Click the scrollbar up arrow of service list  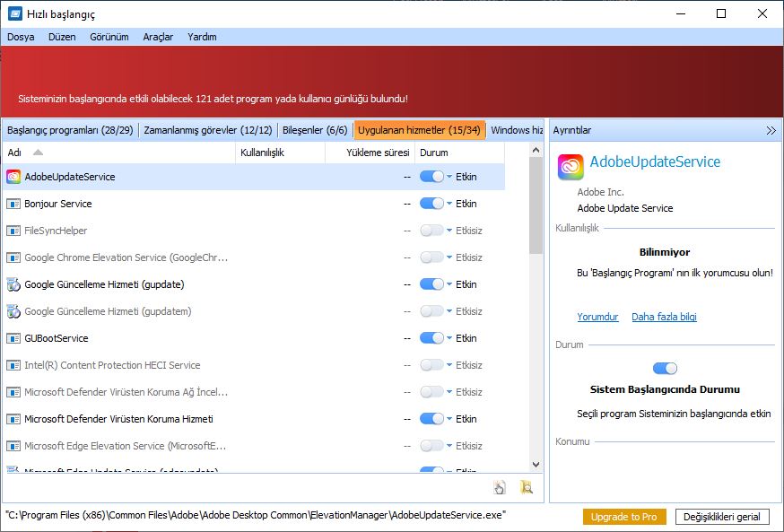(x=536, y=150)
